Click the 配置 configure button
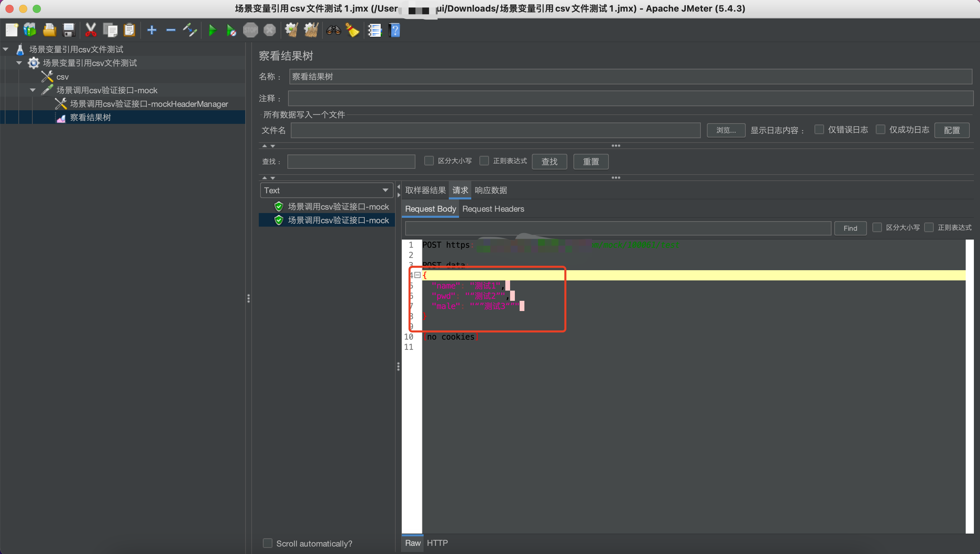This screenshot has height=554, width=980. 952,130
